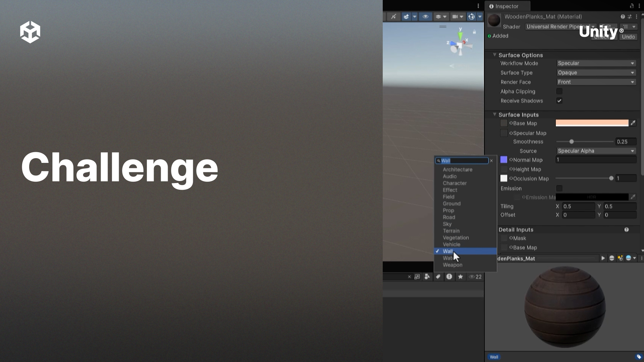Open the Workflow Mode dropdown

596,63
